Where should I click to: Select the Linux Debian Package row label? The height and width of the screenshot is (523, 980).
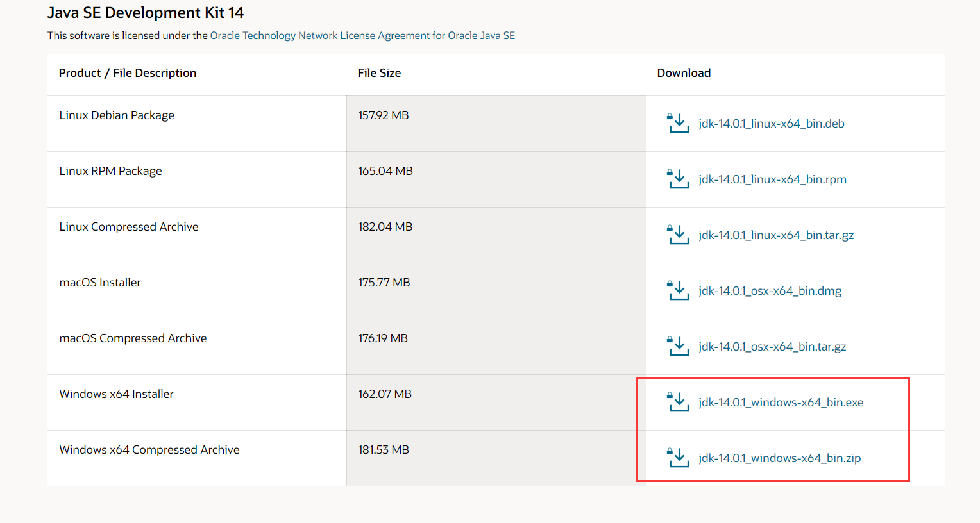tap(117, 115)
